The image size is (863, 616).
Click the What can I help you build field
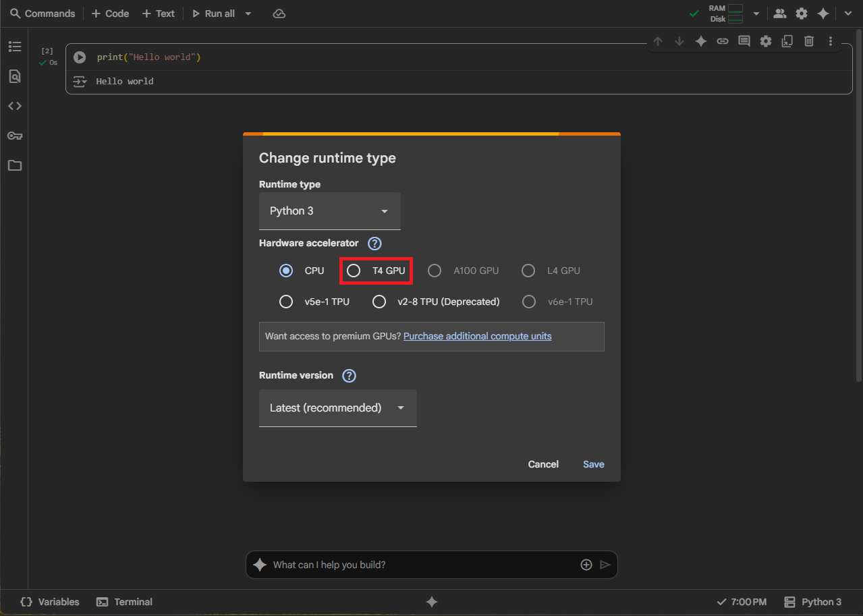click(x=422, y=565)
